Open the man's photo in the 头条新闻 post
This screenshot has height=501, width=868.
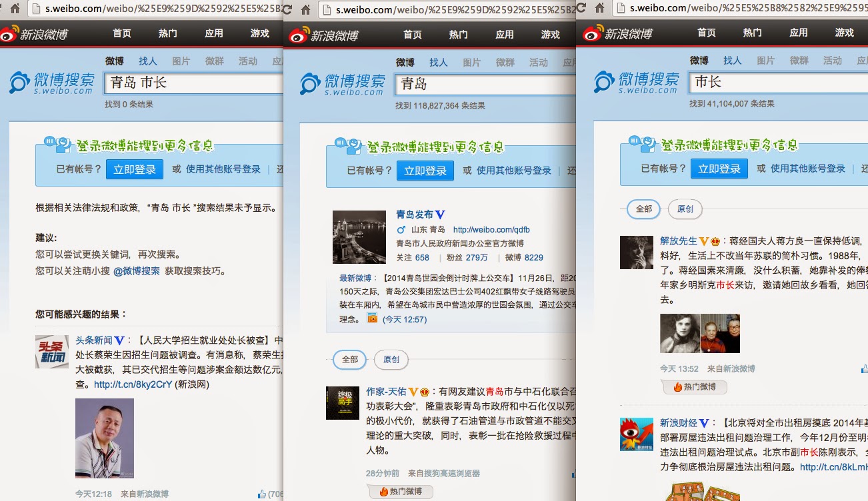pos(105,438)
